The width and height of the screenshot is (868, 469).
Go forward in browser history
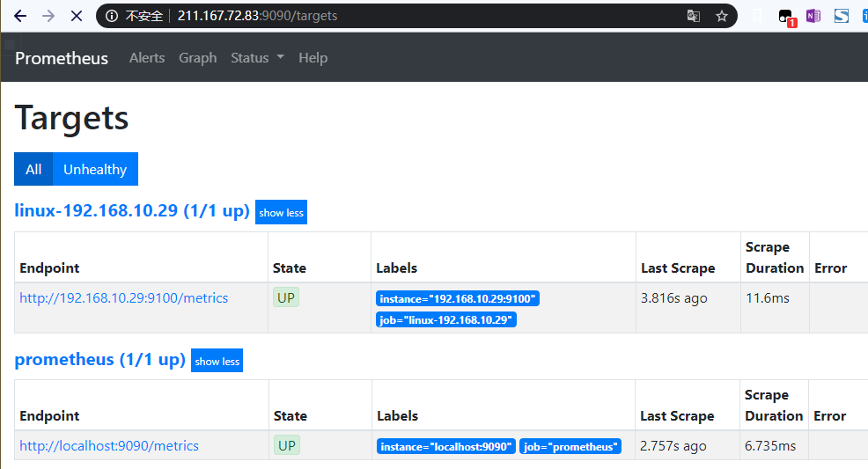[x=48, y=16]
